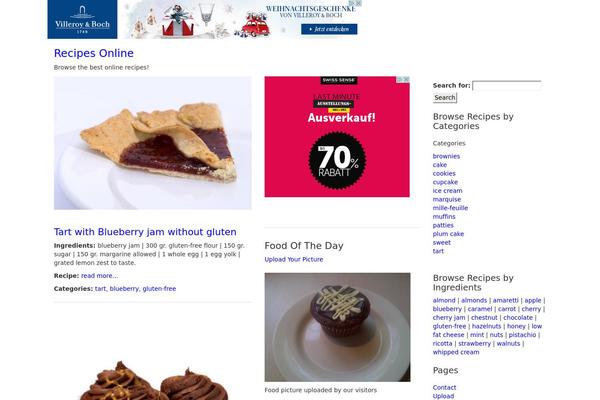Viewport: 600px width, 400px height.
Task: Select the gluten-free category under the tart recipe
Action: tap(159, 289)
